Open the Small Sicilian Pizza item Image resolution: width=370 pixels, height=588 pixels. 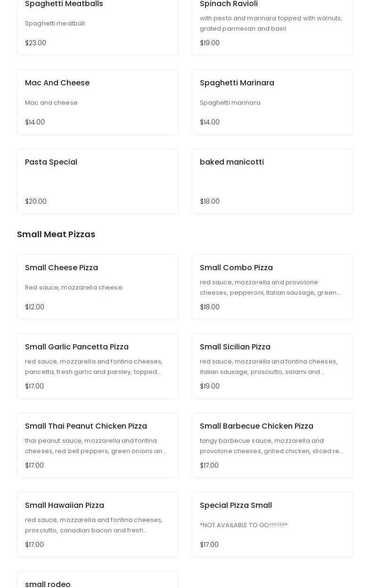click(272, 366)
